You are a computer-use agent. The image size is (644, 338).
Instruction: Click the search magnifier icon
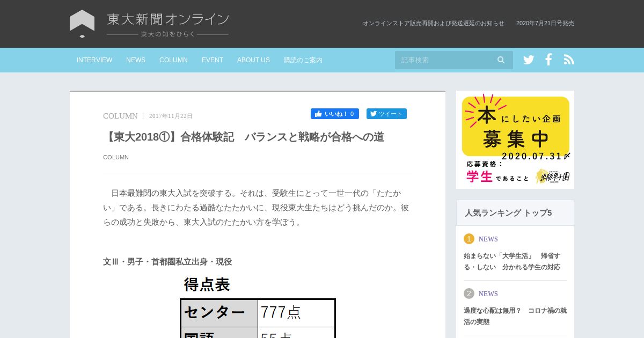501,60
